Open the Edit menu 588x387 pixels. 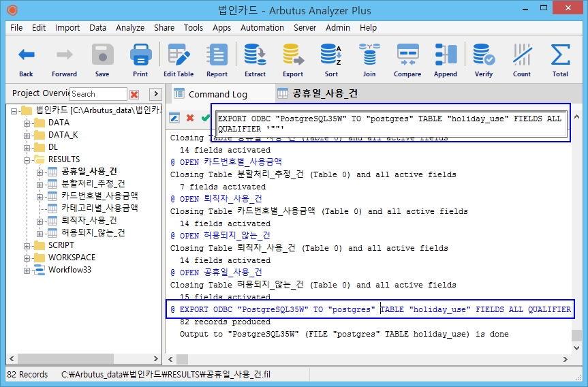[39, 28]
